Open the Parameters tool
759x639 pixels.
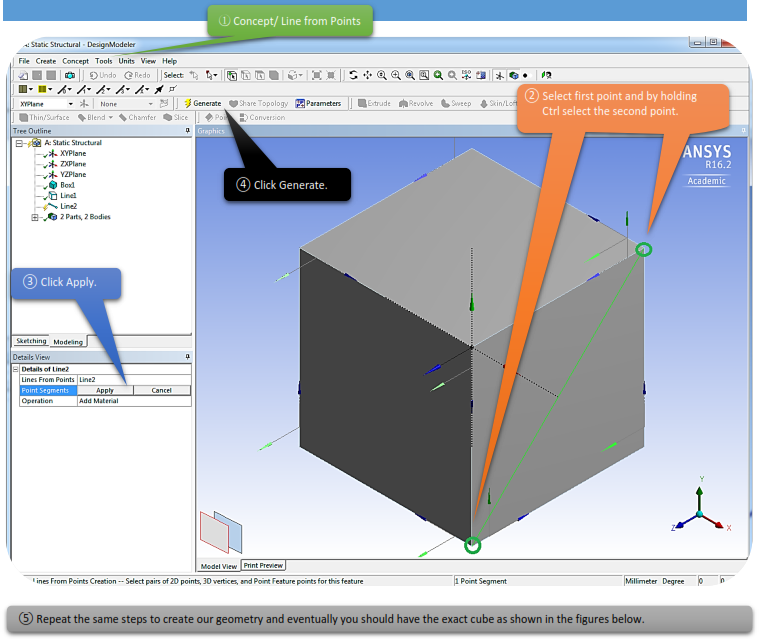click(318, 103)
